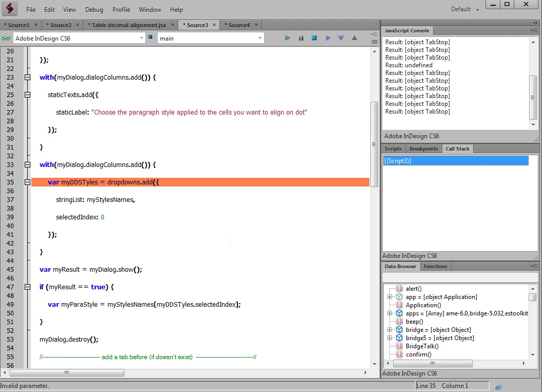This screenshot has height=392, width=542.
Task: Click the small blue engine indicator icon
Action: point(151,36)
